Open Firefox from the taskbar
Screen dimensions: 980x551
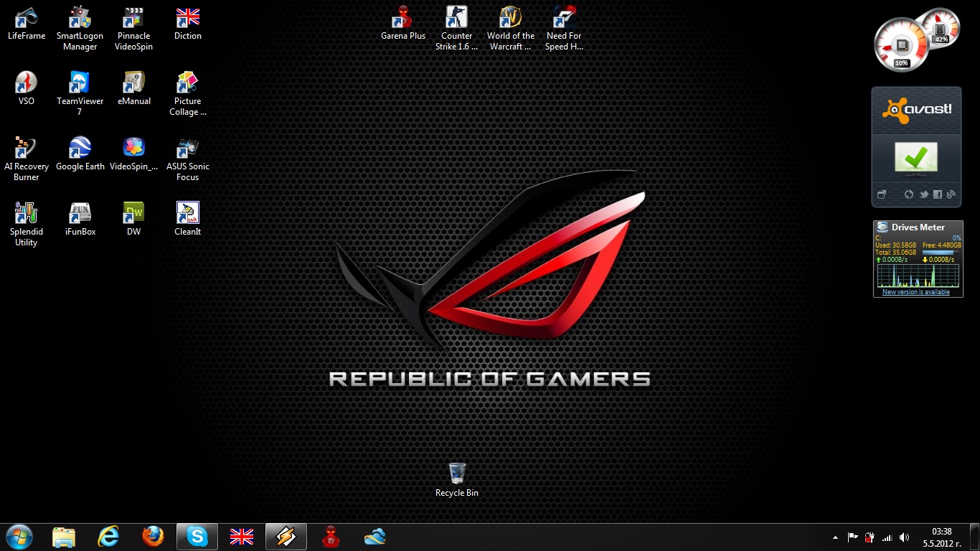coord(153,537)
